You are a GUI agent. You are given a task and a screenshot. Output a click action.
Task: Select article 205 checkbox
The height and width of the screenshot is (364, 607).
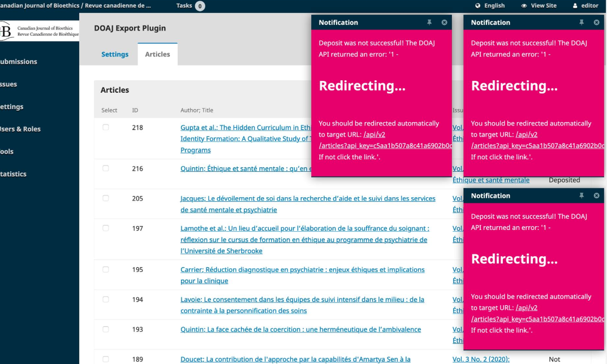106,198
